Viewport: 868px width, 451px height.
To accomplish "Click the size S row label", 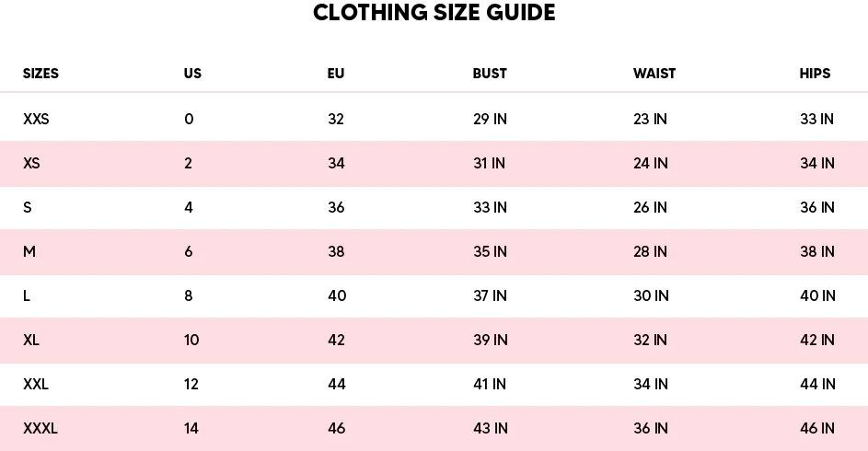I will [28, 207].
